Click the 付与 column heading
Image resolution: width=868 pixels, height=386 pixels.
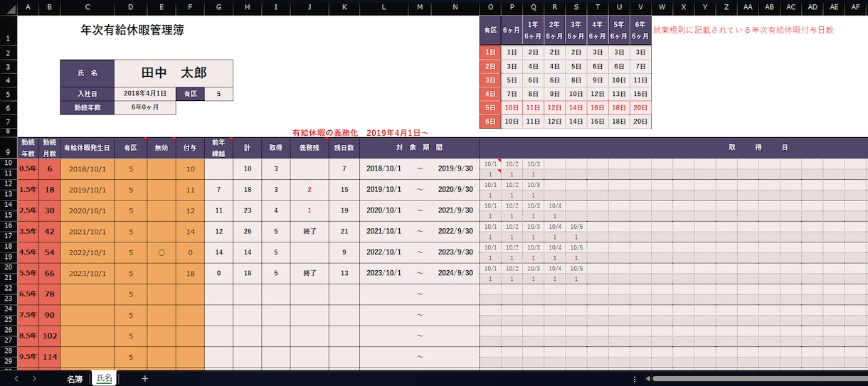190,148
